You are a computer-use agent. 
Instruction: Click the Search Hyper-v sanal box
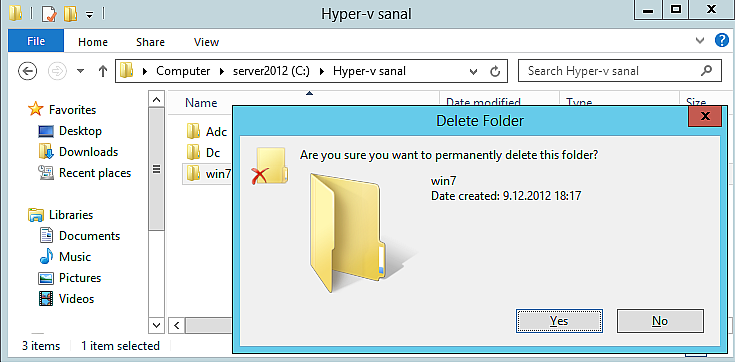620,71
